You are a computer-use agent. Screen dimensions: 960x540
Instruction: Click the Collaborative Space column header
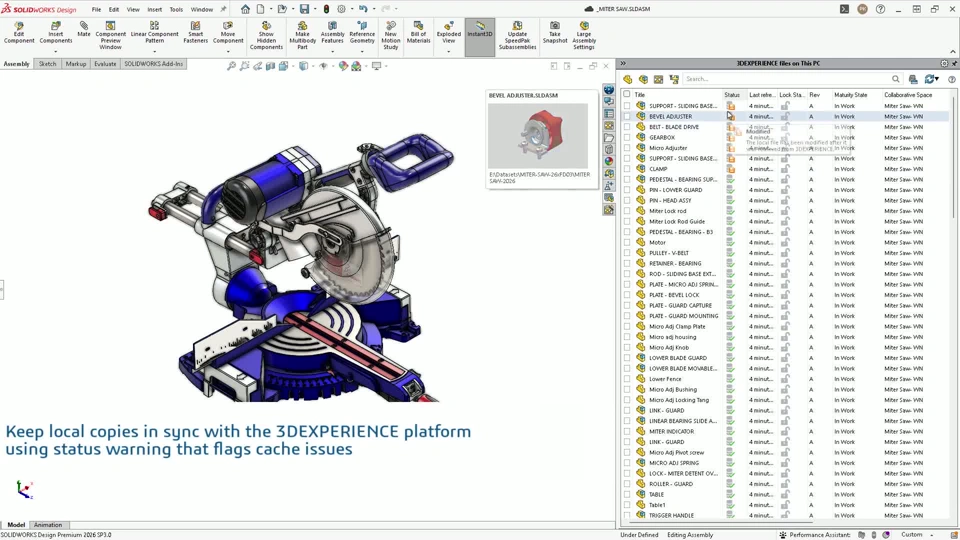click(908, 95)
